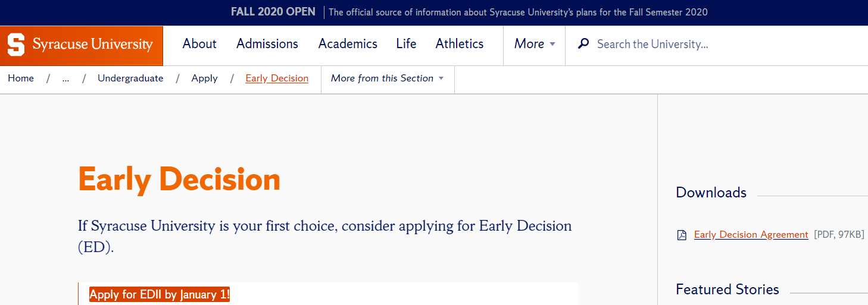Screen dimensions: 868x305
Task: Open the Life navigation item
Action: point(406,44)
